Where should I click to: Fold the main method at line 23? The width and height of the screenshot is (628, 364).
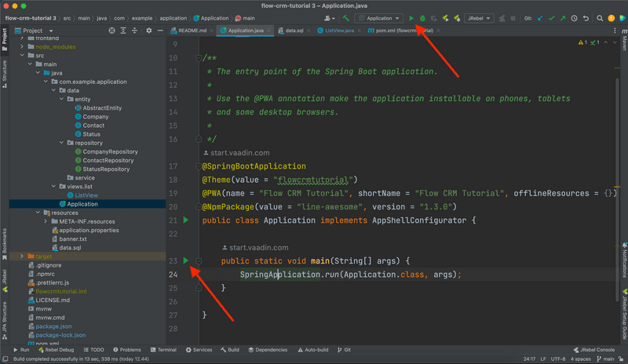click(199, 260)
